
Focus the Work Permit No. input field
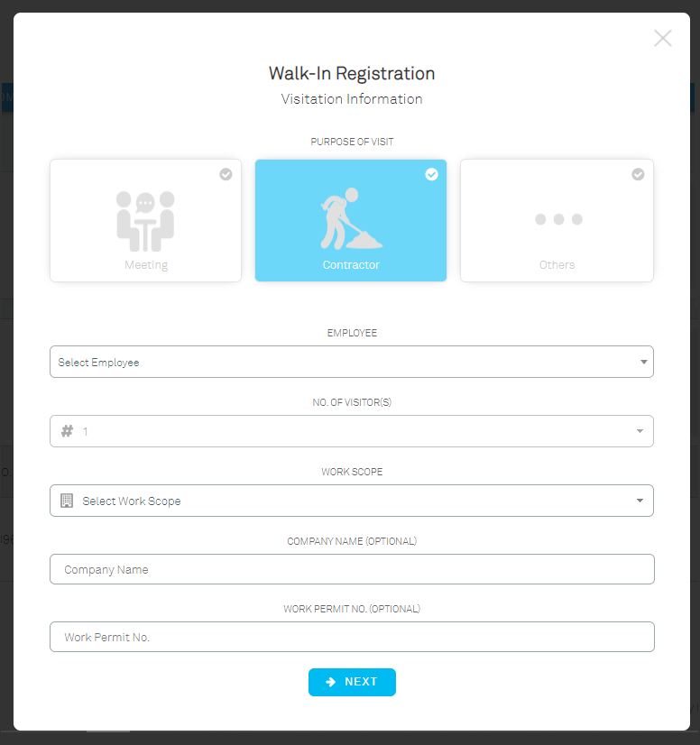[x=352, y=637]
